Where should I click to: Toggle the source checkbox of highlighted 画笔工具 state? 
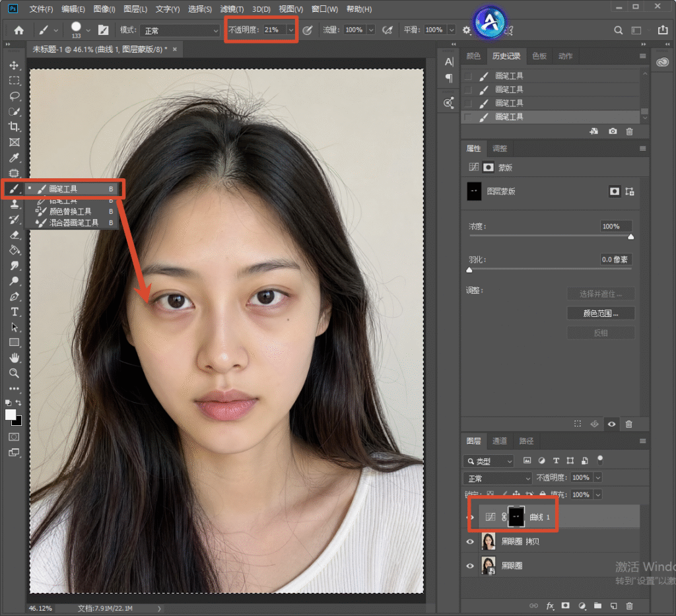(468, 117)
